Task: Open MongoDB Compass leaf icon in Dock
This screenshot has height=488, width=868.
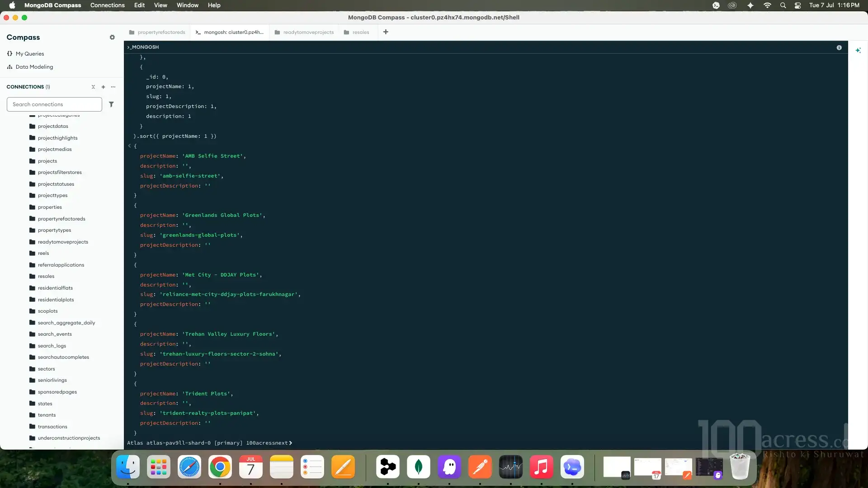Action: click(x=419, y=467)
